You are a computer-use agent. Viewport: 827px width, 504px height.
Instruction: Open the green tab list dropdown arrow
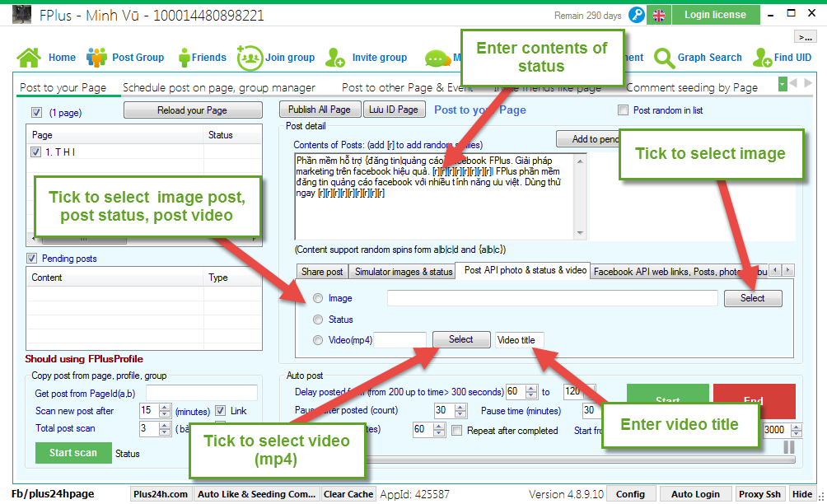tap(783, 84)
